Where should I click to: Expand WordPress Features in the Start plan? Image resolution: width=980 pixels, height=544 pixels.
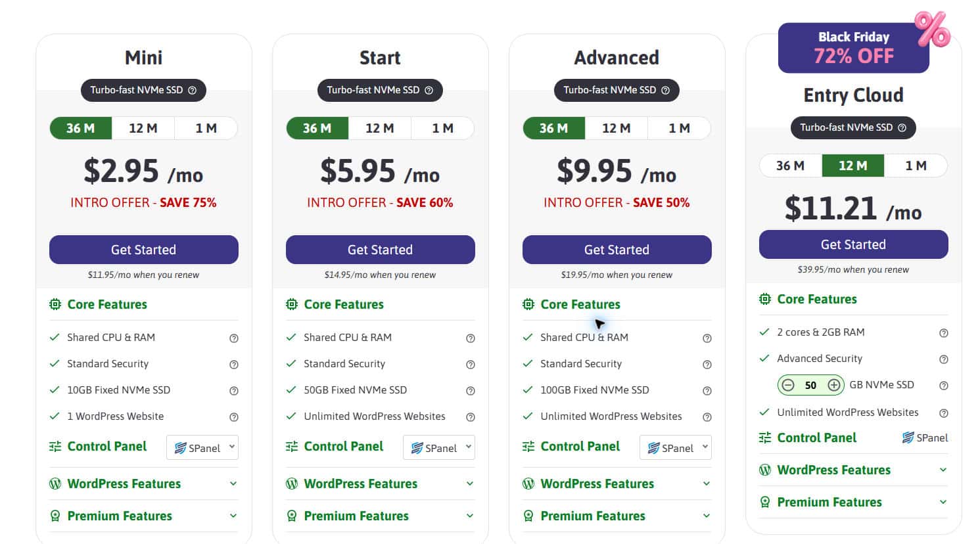click(x=380, y=484)
